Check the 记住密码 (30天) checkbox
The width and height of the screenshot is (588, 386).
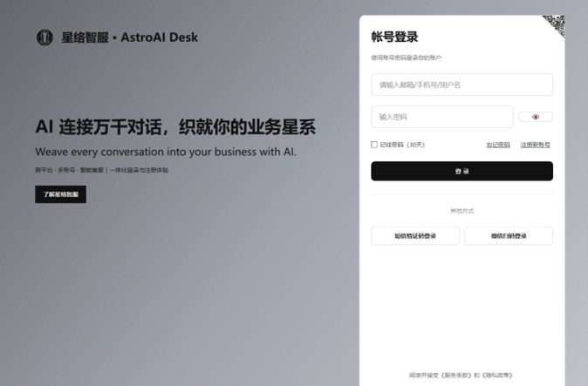pyautogui.click(x=374, y=145)
